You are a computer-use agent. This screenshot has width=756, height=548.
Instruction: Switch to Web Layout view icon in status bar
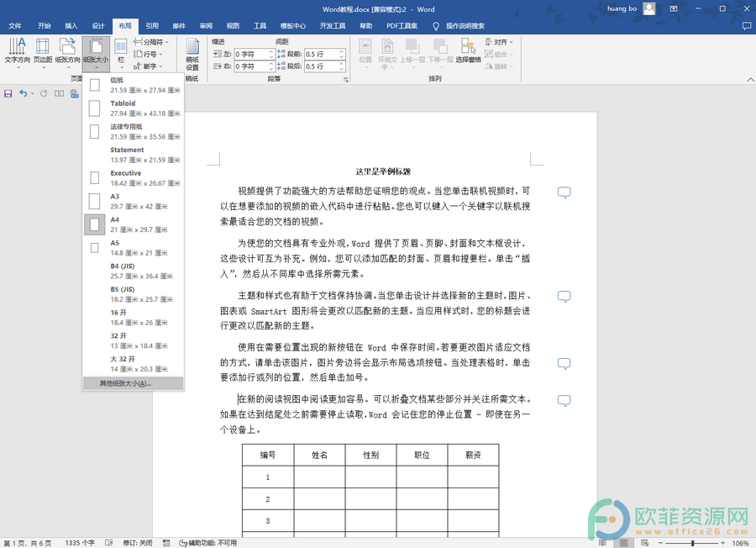tap(644, 543)
